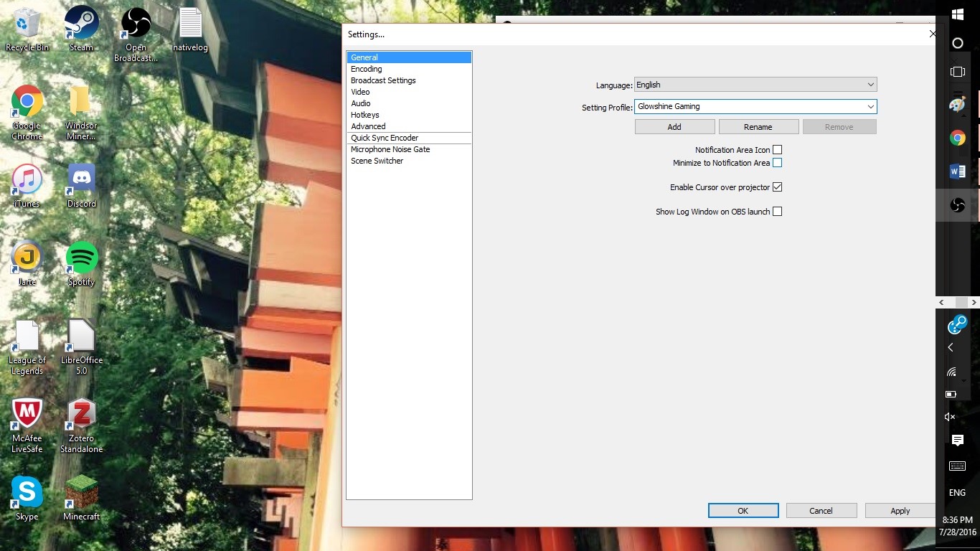Select General settings category
Screen dimensions: 980x551
point(409,57)
